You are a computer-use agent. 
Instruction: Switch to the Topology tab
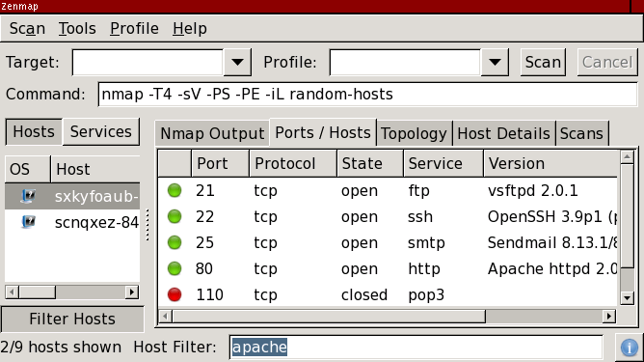414,133
